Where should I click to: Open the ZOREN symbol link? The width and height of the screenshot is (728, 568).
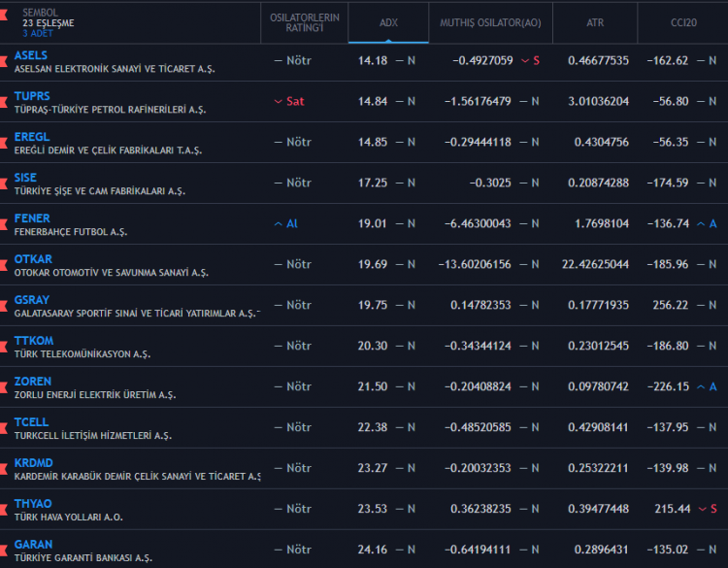click(x=32, y=382)
